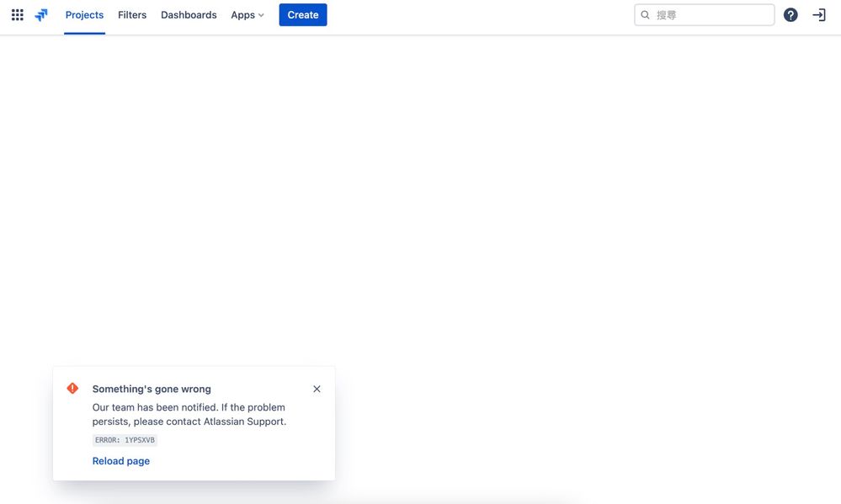Dismiss the error notification with X

click(x=317, y=389)
